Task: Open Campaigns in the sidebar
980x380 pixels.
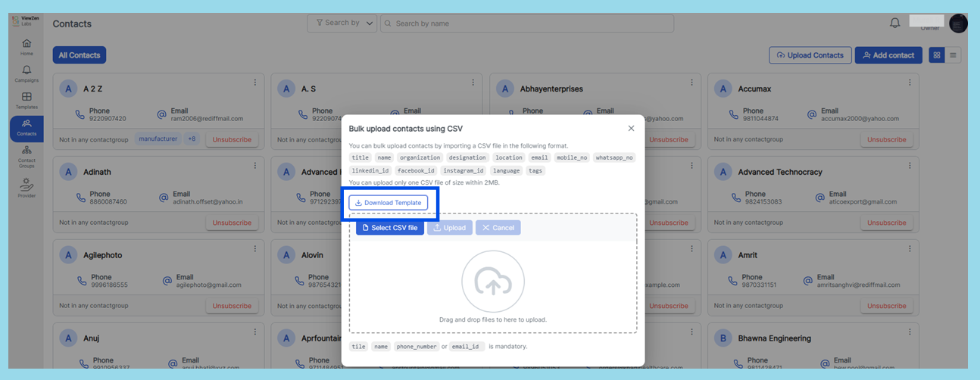Action: [27, 74]
